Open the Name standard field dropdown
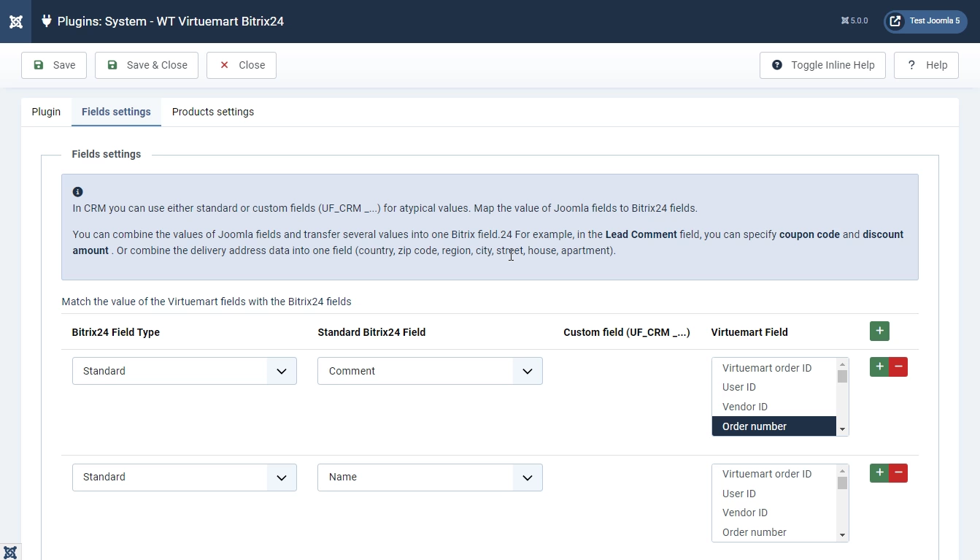The height and width of the screenshot is (560, 980). point(430,477)
